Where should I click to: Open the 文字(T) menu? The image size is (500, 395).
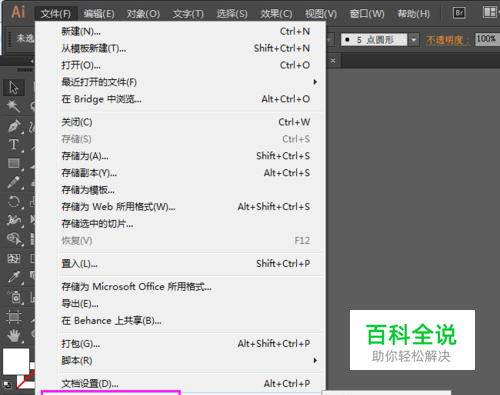(188, 14)
